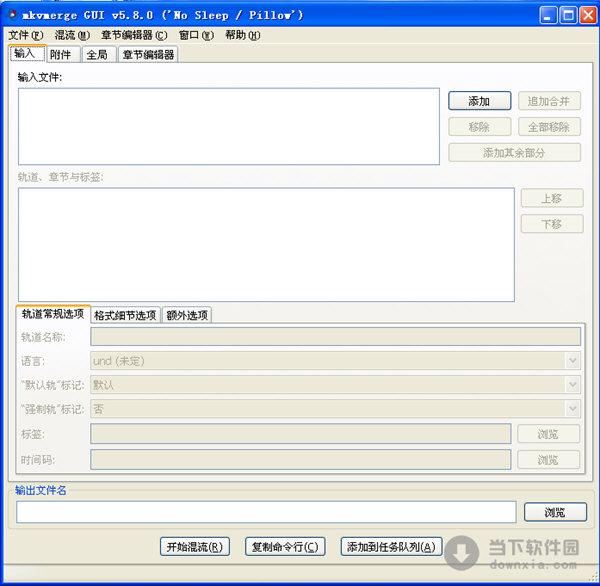Click the 添加其余部分 button

[x=514, y=152]
